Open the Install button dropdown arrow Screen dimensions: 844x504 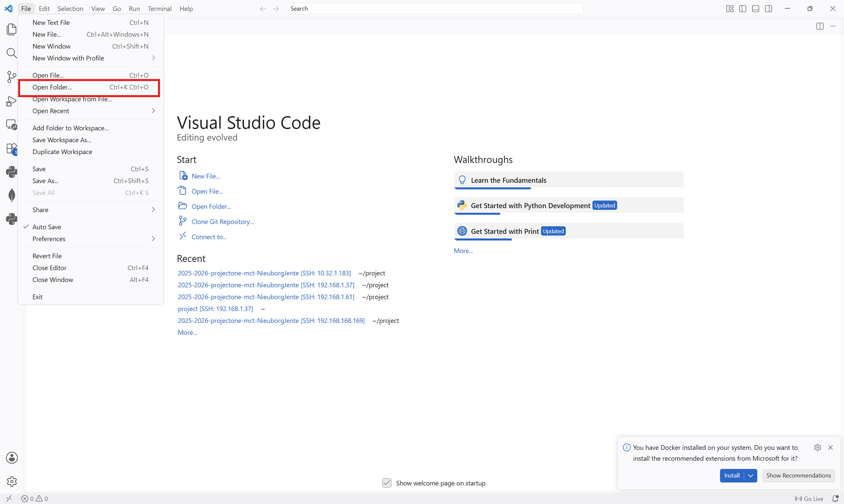[750, 476]
